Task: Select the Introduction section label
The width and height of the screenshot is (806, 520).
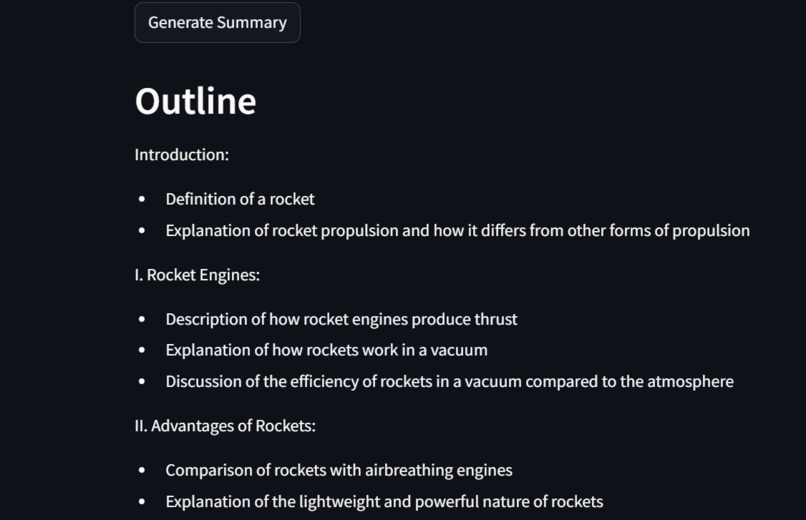Action: [181, 155]
